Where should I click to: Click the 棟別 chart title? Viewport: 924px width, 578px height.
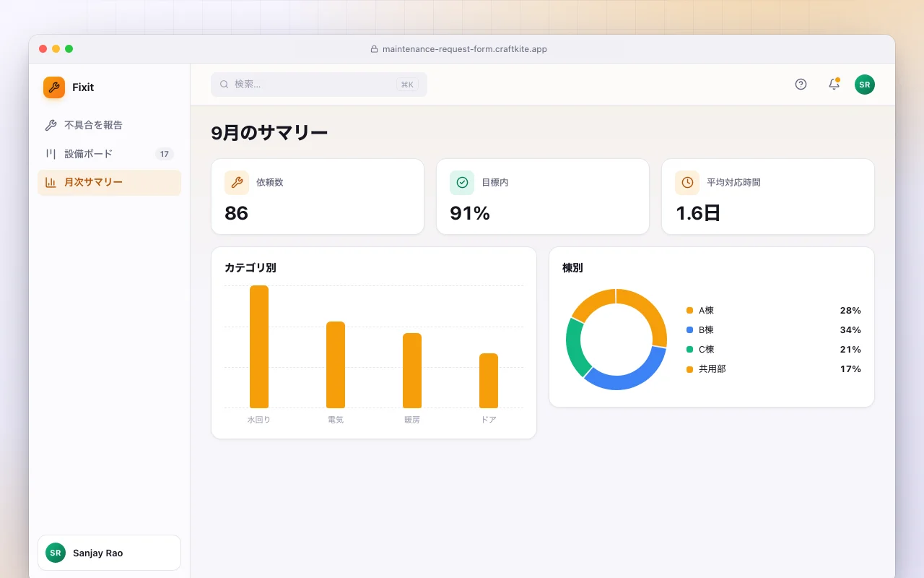coord(572,268)
